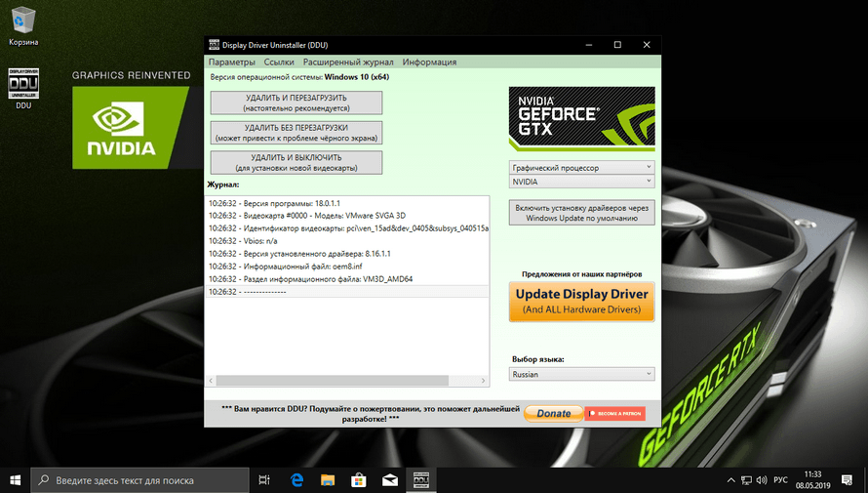Open Microsoft Store from the taskbar

tap(359, 480)
